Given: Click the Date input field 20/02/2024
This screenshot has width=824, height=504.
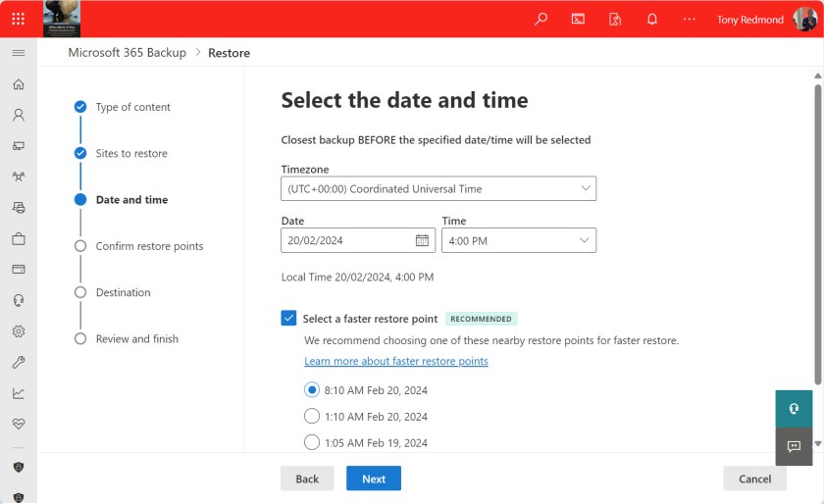Looking at the screenshot, I should pyautogui.click(x=358, y=240).
